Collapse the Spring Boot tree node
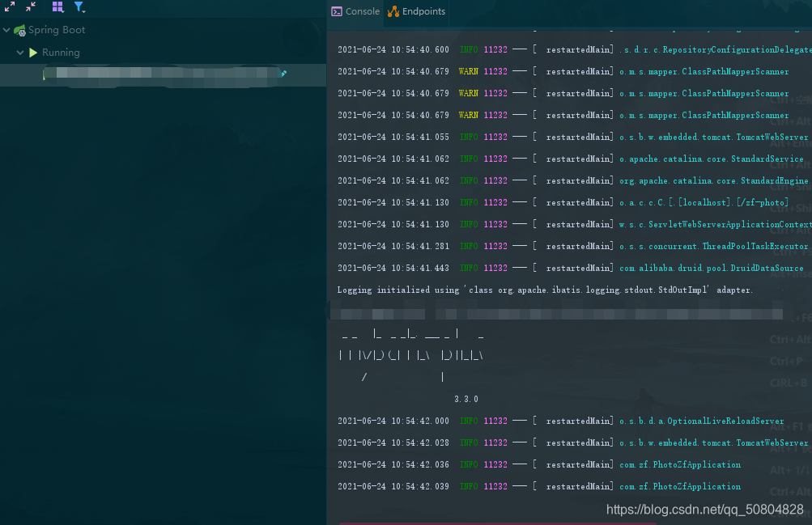This screenshot has width=812, height=525. (x=6, y=29)
